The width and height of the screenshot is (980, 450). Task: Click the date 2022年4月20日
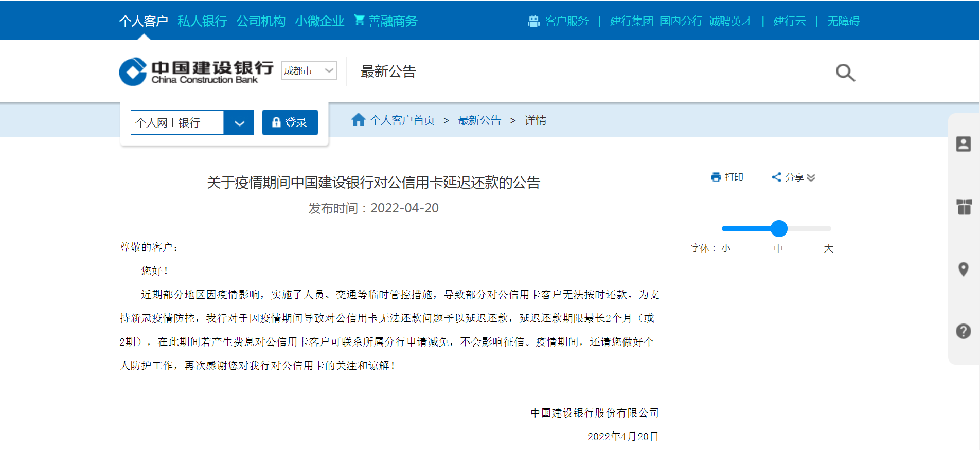click(623, 437)
